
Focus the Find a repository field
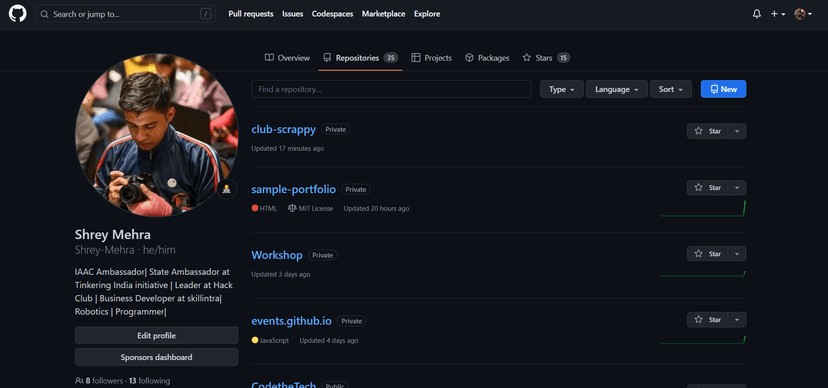391,89
